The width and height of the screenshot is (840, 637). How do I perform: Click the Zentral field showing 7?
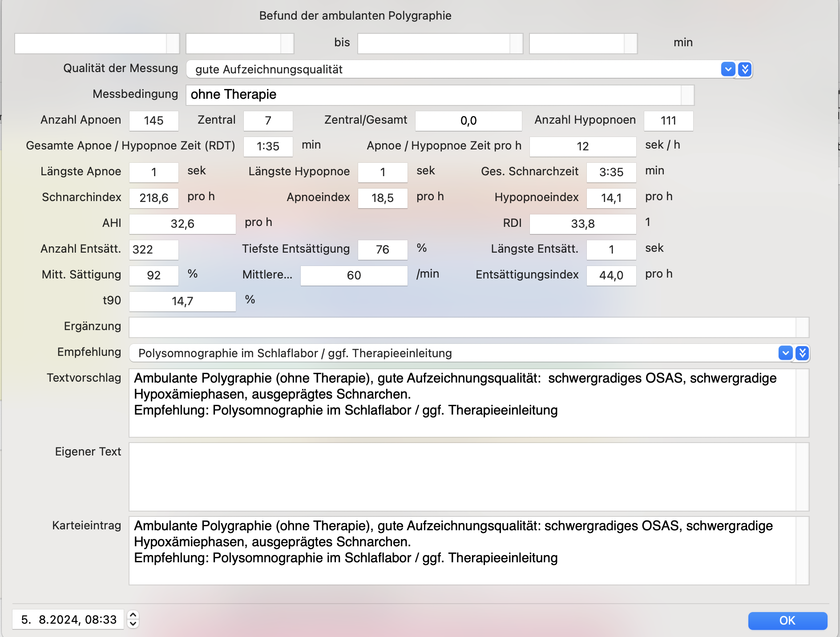(268, 121)
